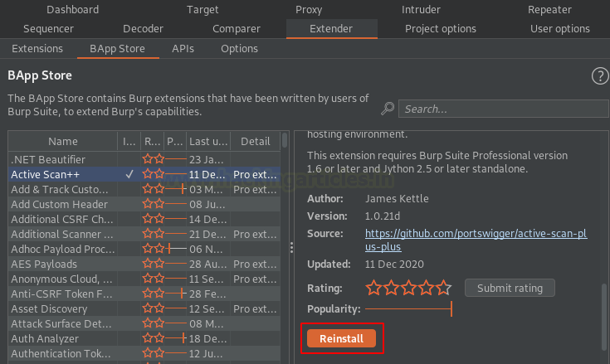Click the split pane divider handle
This screenshot has height=364, width=610.
(x=292, y=248)
